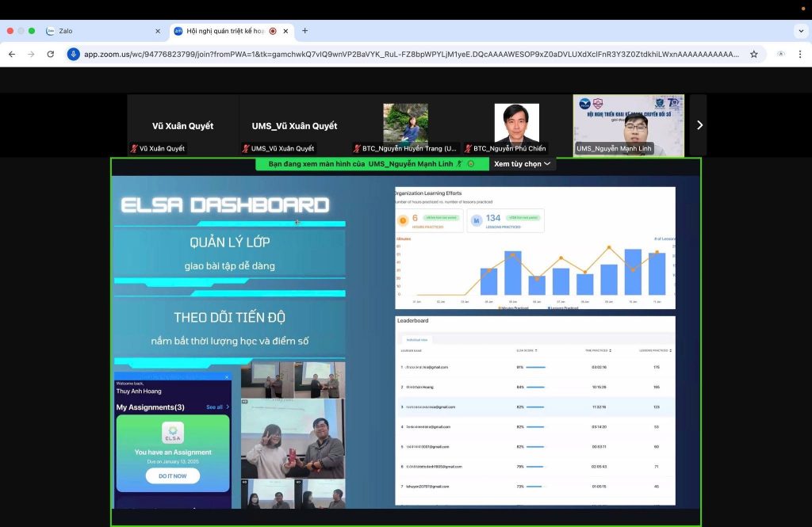
Task: Click the peace-sign photo in the ELSA slide
Action: [293, 438]
